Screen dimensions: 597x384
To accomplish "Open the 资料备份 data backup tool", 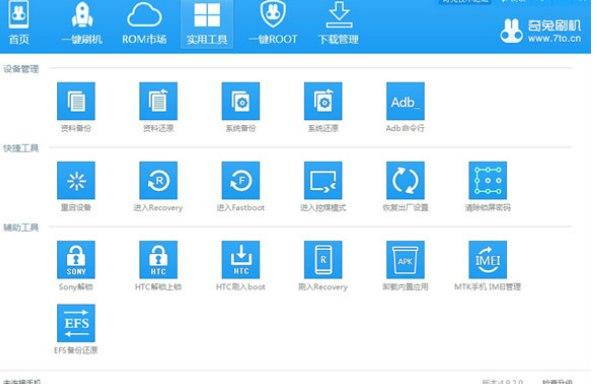I will [76, 101].
